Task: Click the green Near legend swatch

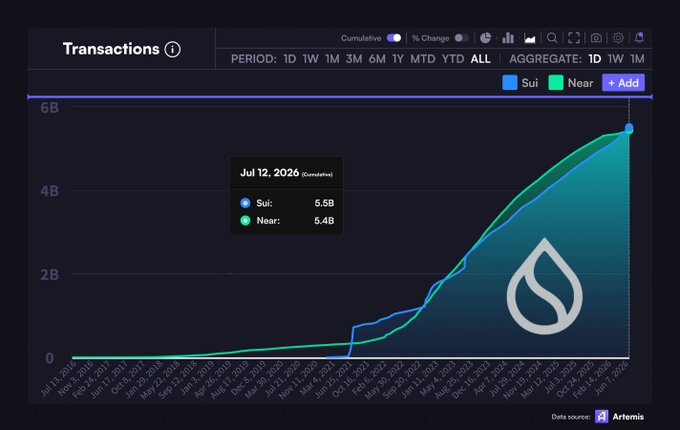Action: (556, 83)
